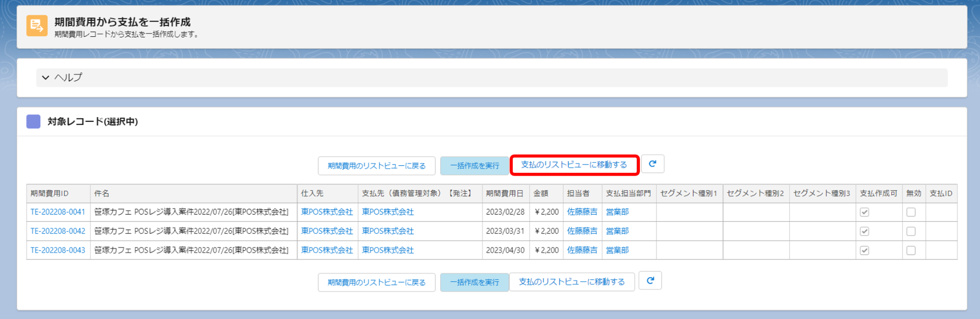The height and width of the screenshot is (319, 980).
Task: Check 無効 checkbox for TE-202208-0041
Action: point(911,212)
